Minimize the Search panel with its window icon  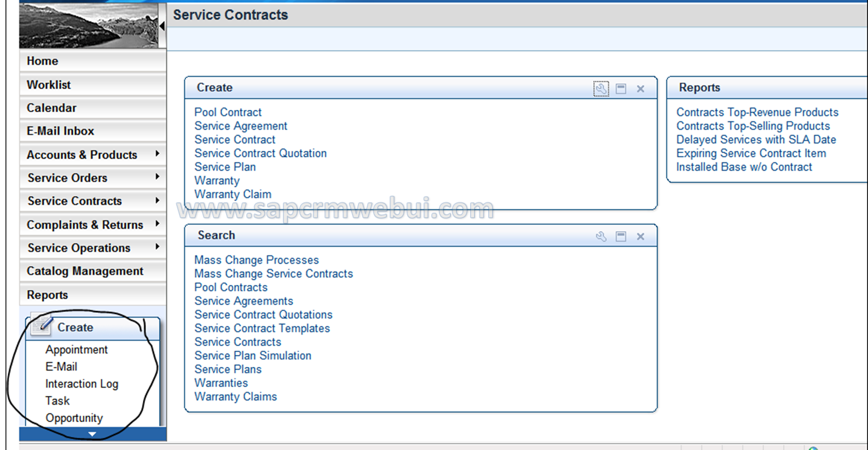pyautogui.click(x=621, y=236)
